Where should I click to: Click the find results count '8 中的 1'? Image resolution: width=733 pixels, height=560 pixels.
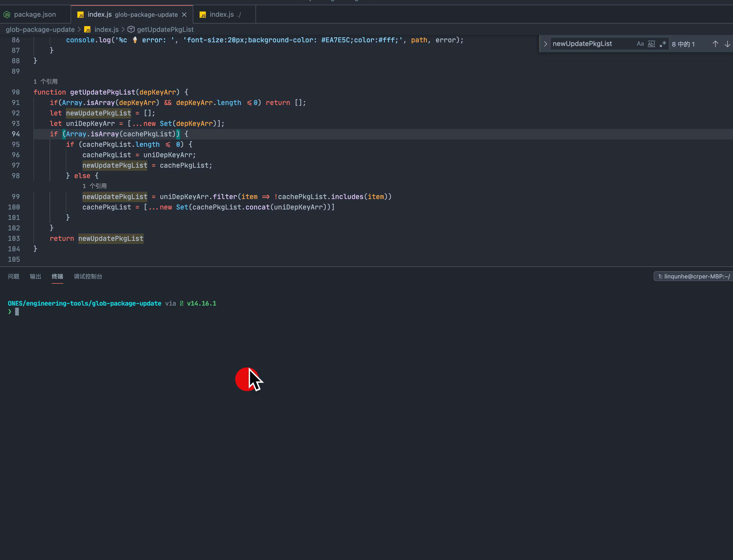pos(683,44)
